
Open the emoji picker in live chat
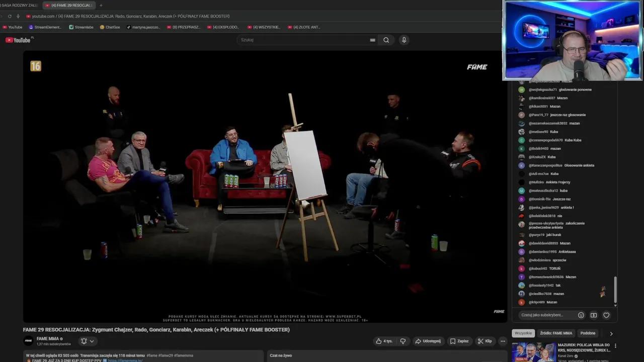(581, 315)
